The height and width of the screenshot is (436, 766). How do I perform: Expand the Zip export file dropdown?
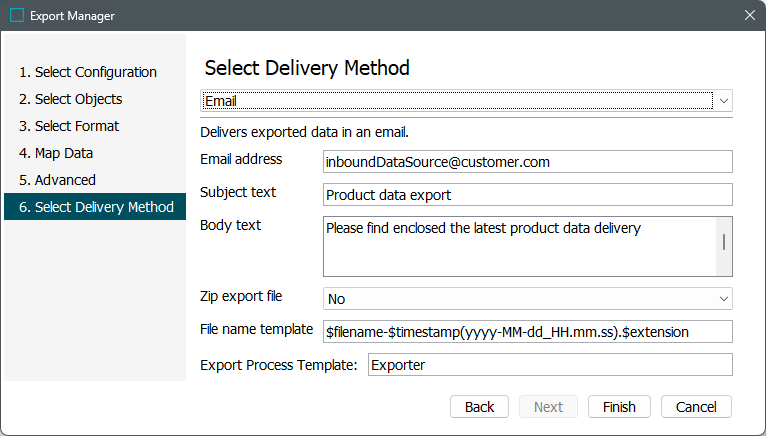[x=527, y=299]
